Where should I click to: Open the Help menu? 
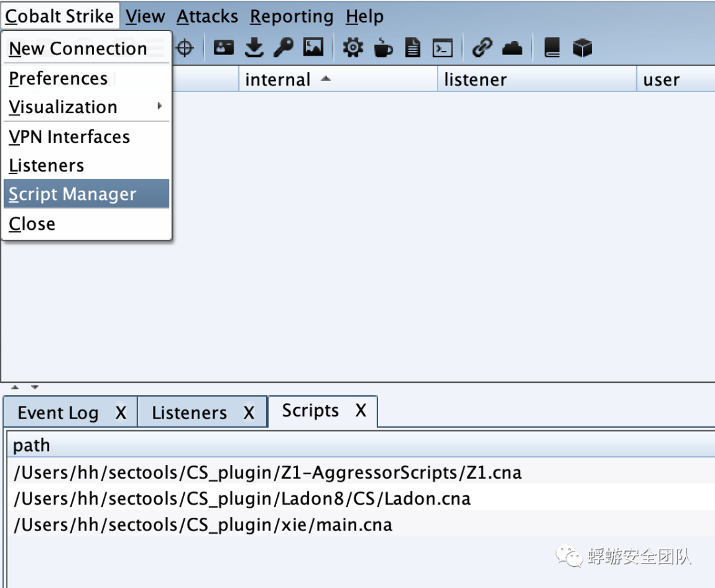coord(364,17)
